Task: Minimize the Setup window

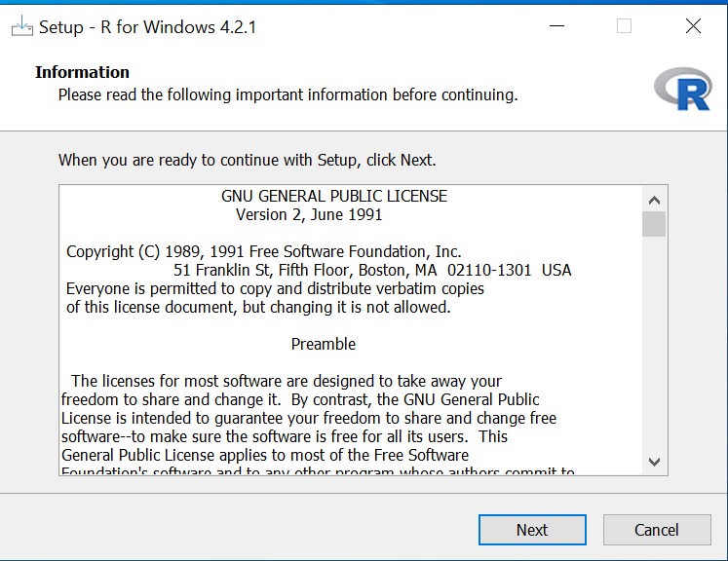Action: click(x=556, y=26)
